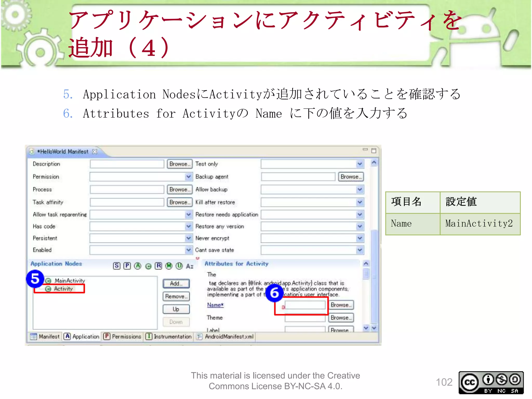The image size is (532, 399).
Task: Click the S filter icon in Application Nodes
Action: 117,266
